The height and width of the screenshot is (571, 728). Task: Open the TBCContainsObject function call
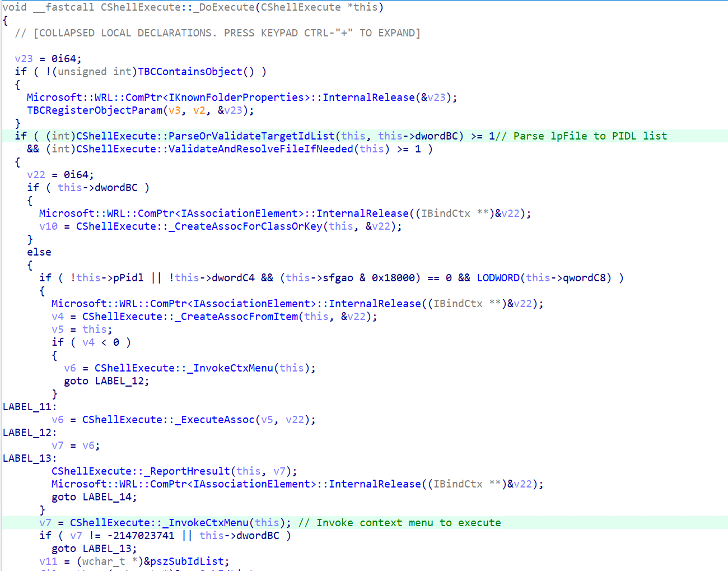(189, 72)
